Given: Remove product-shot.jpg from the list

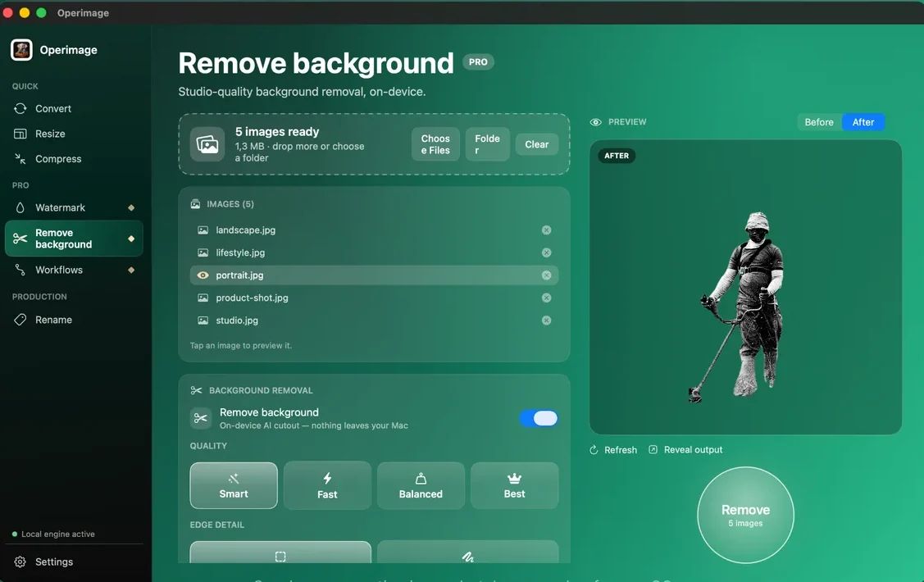Looking at the screenshot, I should (x=546, y=298).
